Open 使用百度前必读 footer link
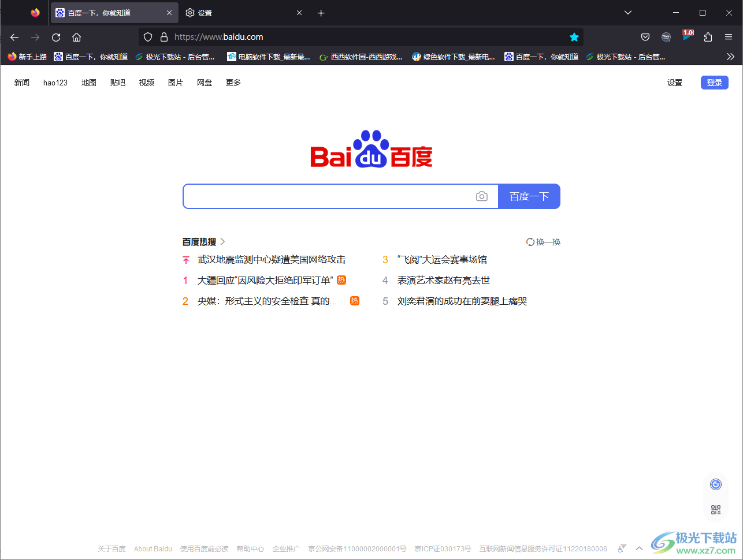Screen dimensions: 743x560 click(x=204, y=549)
